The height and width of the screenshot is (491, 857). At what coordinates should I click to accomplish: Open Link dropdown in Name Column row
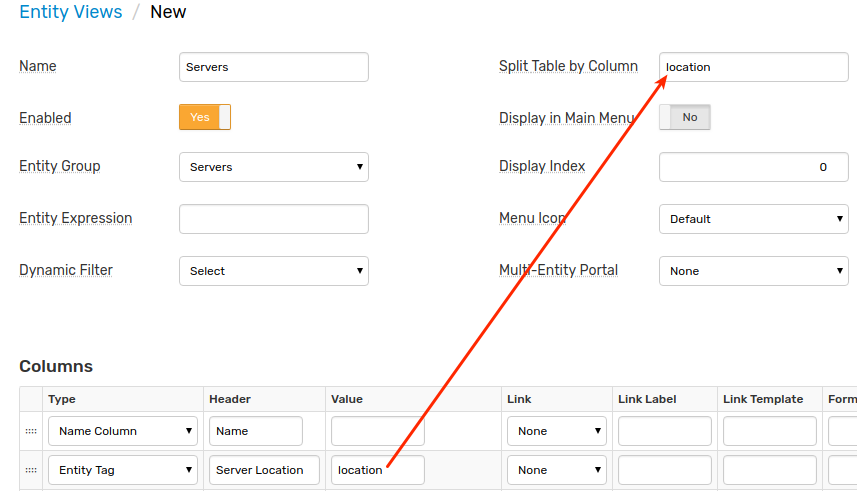tap(556, 431)
